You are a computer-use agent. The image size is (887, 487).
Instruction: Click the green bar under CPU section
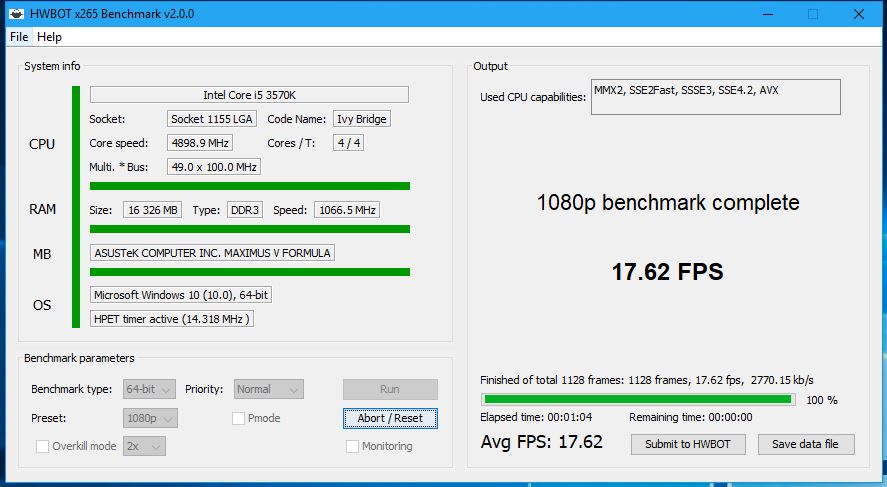pos(249,186)
